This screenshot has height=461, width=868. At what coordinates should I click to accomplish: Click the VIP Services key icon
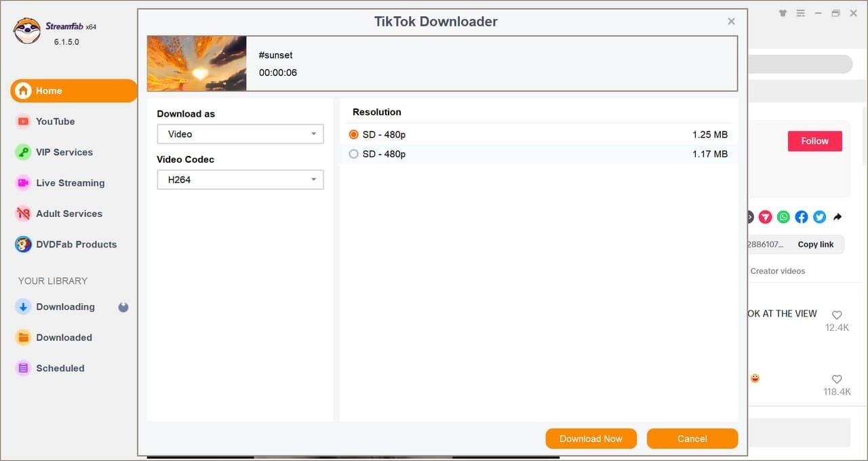point(23,152)
